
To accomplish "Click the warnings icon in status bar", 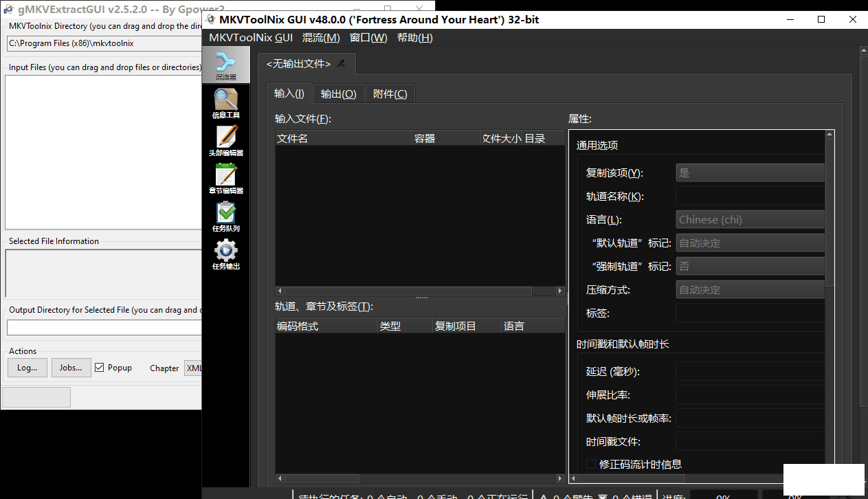I will click(x=543, y=496).
